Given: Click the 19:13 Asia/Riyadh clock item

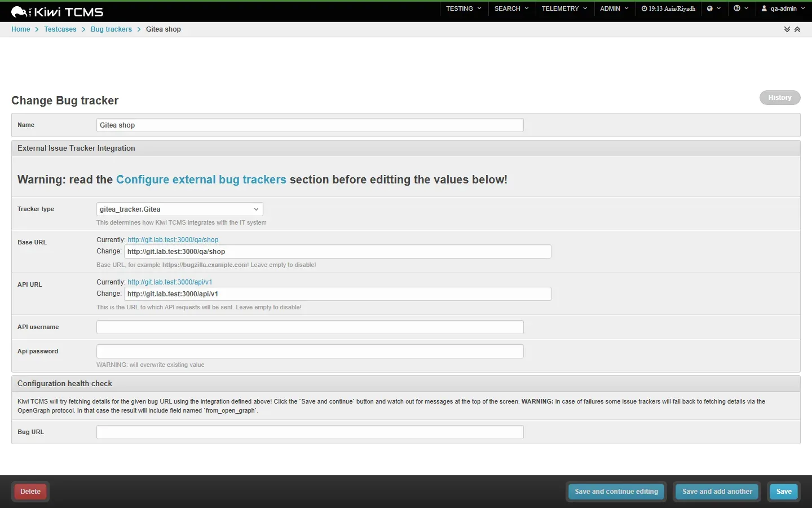Looking at the screenshot, I should [x=668, y=8].
